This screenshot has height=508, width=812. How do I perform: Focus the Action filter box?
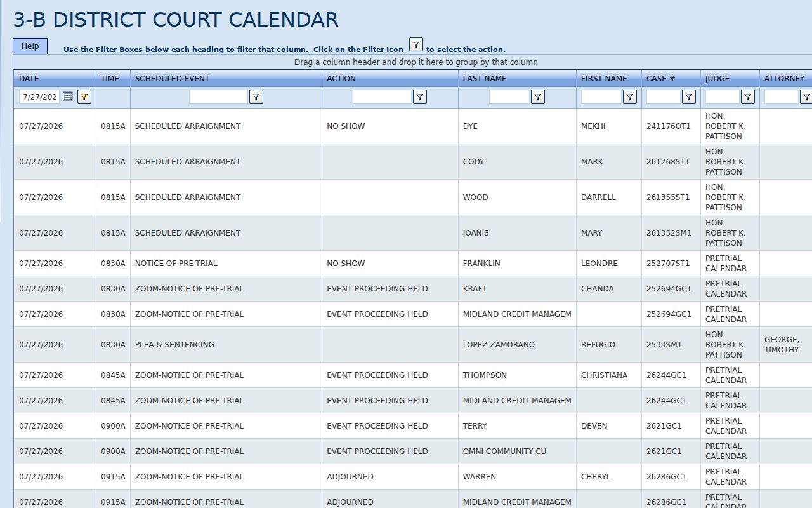382,97
